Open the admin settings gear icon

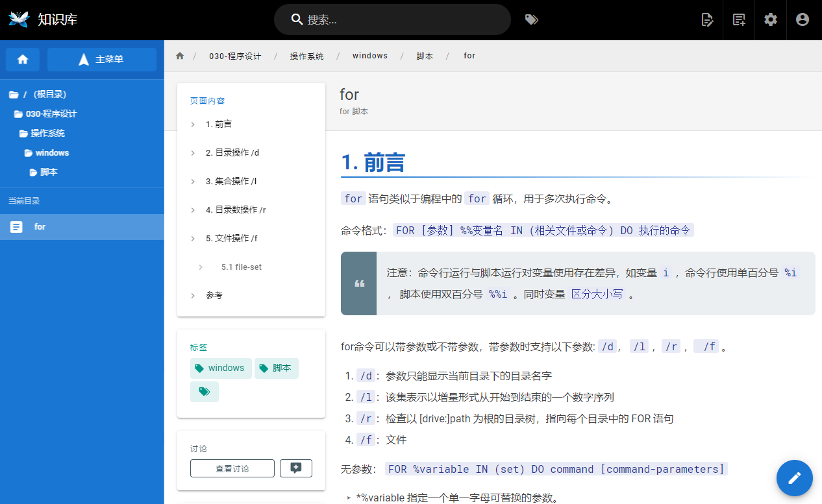tap(771, 19)
